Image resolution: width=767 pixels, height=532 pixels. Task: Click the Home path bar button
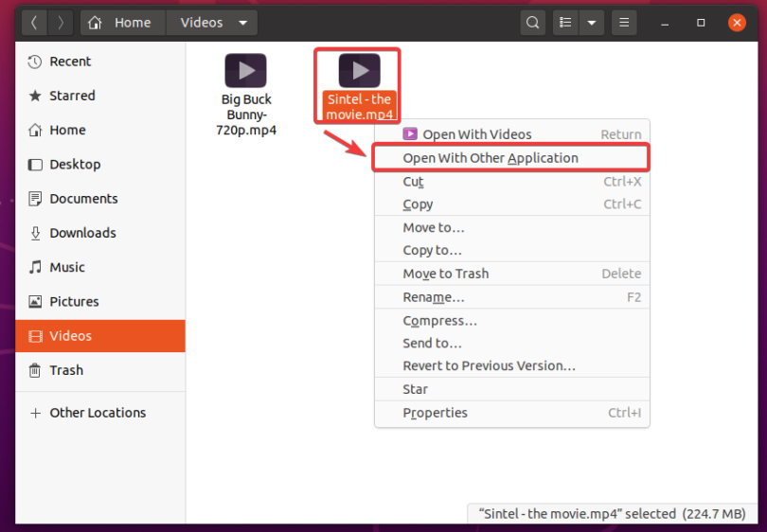(123, 23)
